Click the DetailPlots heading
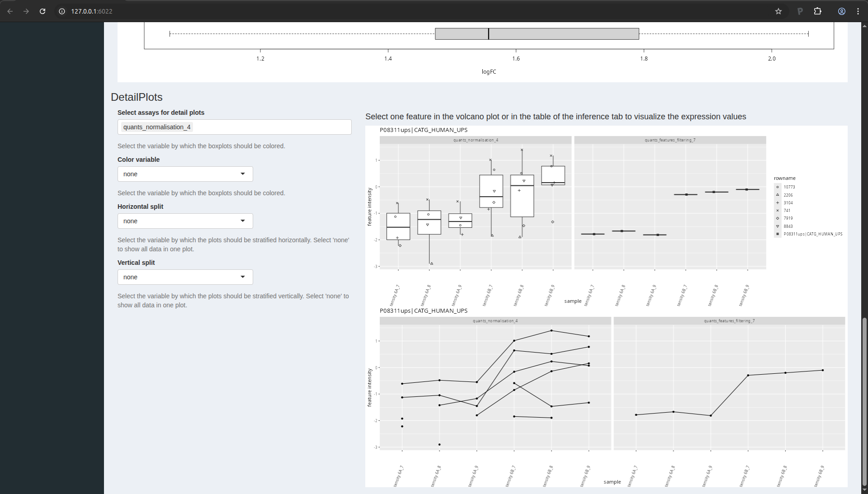Screen dimensions: 868x494 (137, 97)
